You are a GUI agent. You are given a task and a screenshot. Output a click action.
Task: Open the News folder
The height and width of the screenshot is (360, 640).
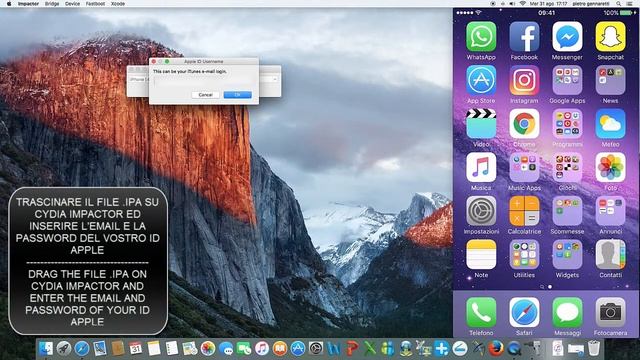(610, 80)
